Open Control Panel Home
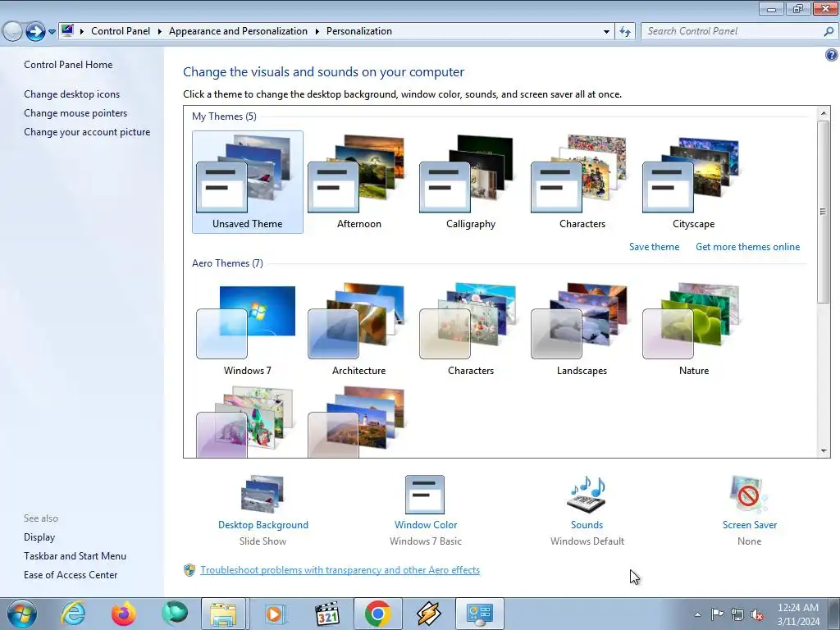This screenshot has height=630, width=840. pyautogui.click(x=68, y=64)
